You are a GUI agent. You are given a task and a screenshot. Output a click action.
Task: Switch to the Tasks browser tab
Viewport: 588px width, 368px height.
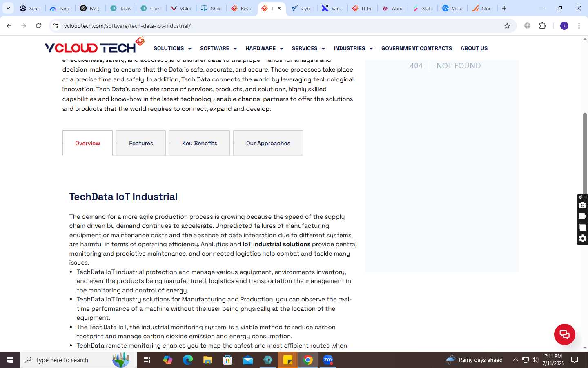(x=121, y=8)
